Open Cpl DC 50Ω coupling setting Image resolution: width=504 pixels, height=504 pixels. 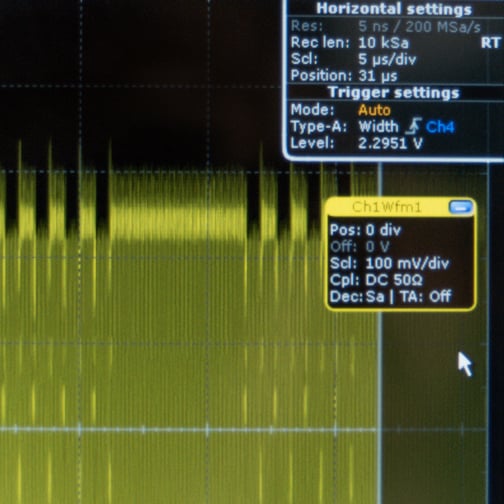point(394,280)
